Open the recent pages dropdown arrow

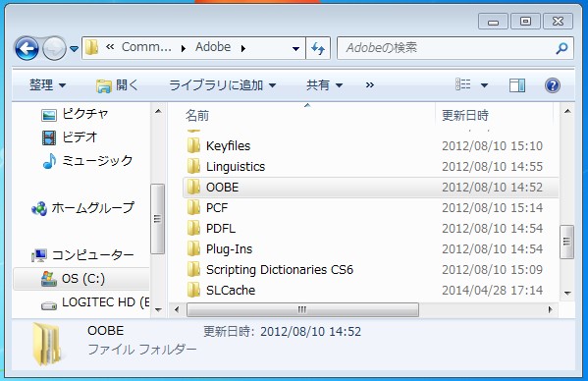click(74, 49)
